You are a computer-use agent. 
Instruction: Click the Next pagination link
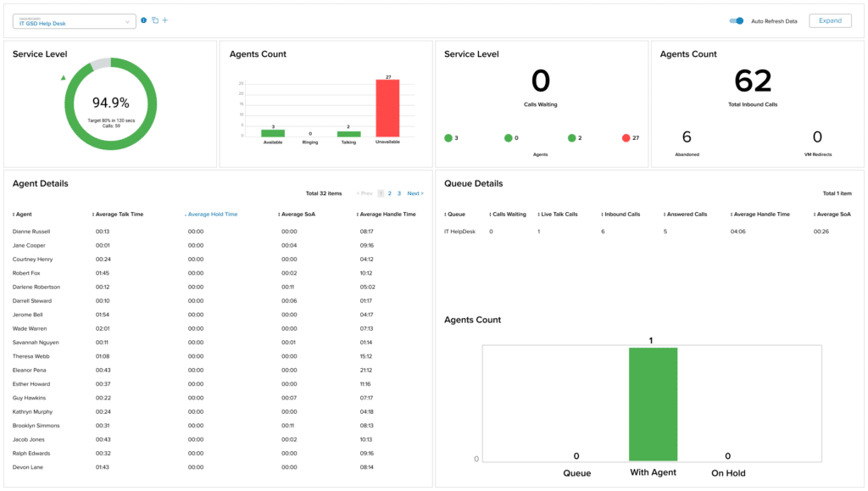point(415,193)
